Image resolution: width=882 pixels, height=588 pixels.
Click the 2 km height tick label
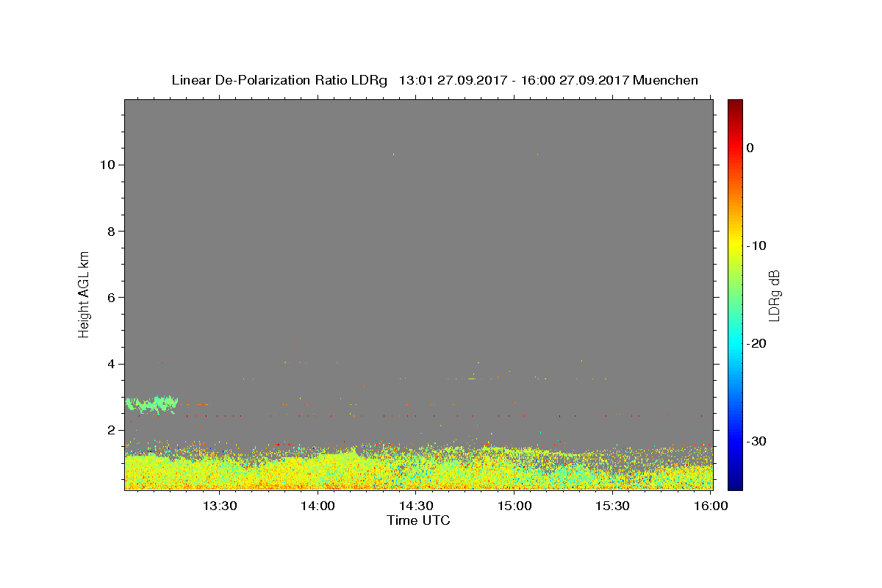[110, 430]
